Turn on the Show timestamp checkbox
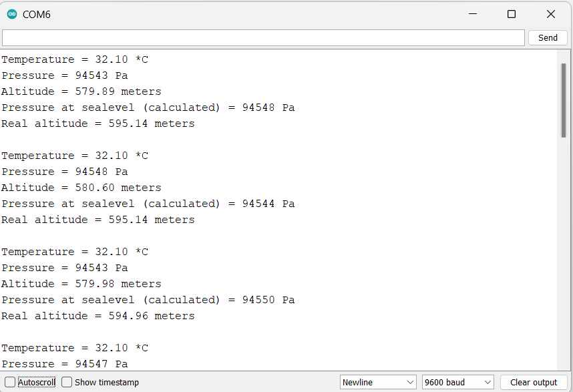This screenshot has width=573, height=392. [67, 383]
